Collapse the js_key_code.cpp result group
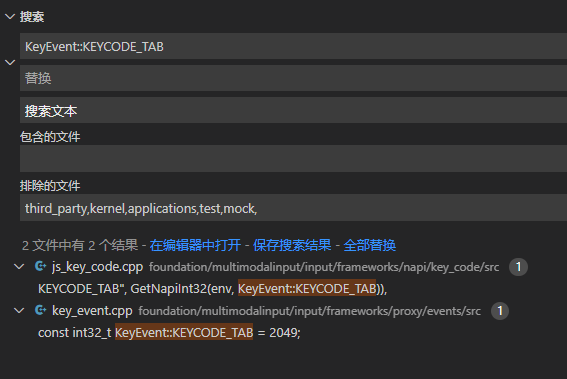The image size is (567, 379). pyautogui.click(x=19, y=267)
